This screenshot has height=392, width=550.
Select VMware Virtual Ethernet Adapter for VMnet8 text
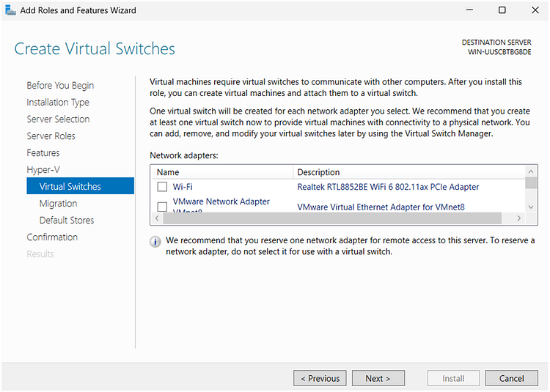point(381,207)
